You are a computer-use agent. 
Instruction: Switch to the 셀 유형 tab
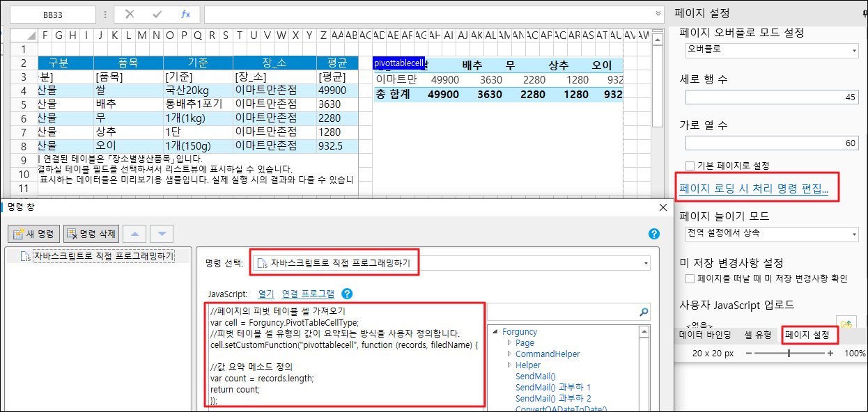coord(758,335)
